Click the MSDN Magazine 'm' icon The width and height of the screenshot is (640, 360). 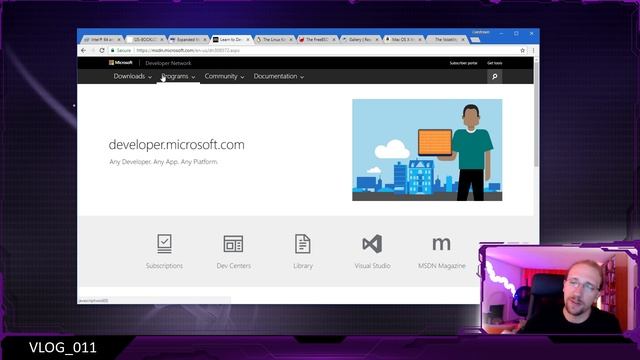442,244
